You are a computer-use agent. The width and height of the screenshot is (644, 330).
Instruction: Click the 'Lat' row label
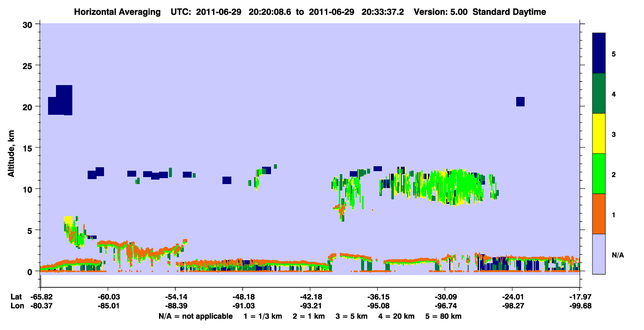[x=16, y=297]
